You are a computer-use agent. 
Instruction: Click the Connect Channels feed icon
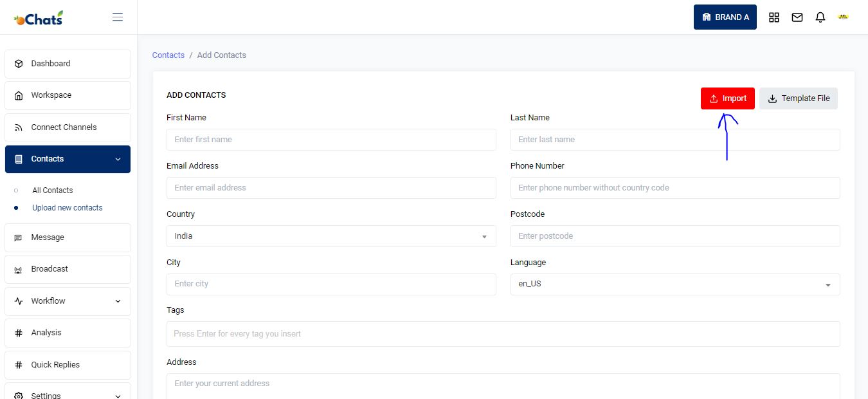[19, 127]
